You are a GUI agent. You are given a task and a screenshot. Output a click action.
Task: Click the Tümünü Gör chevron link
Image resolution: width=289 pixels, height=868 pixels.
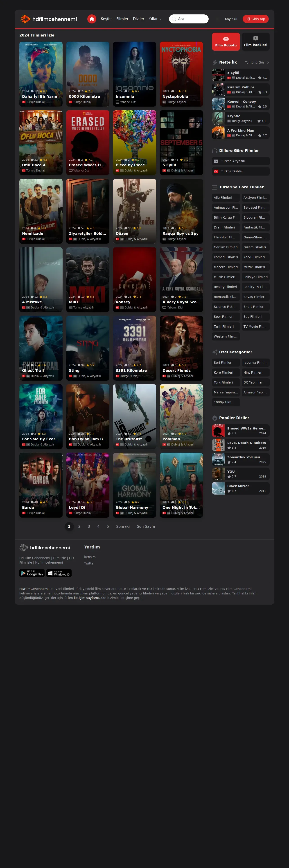coord(257,62)
